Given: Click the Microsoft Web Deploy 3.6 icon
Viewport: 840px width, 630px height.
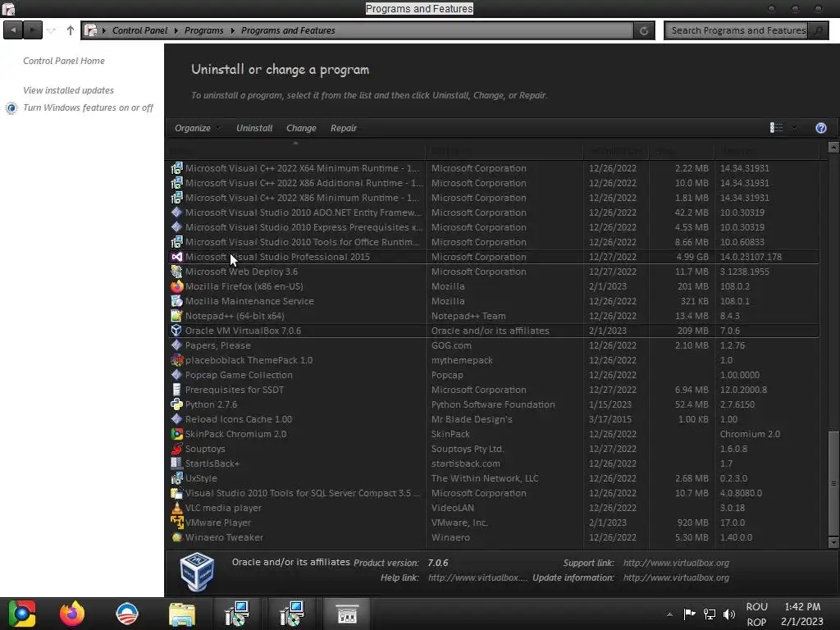Looking at the screenshot, I should [x=176, y=271].
